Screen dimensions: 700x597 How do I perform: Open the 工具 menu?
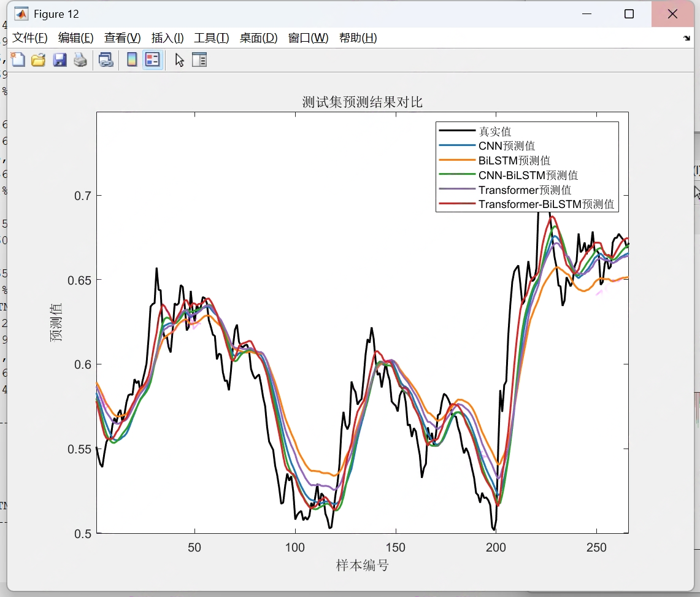click(x=211, y=37)
